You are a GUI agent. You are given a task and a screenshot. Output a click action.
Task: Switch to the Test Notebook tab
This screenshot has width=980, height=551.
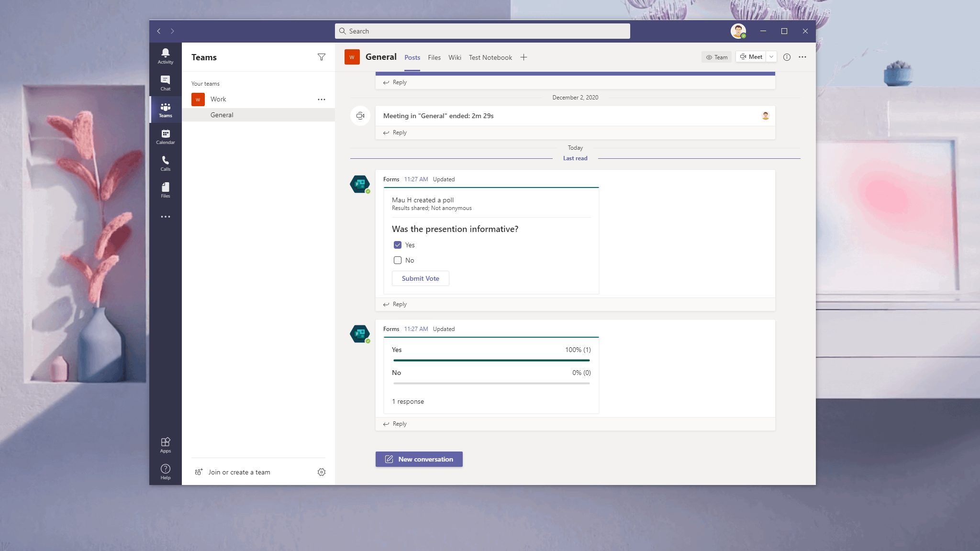(x=490, y=57)
